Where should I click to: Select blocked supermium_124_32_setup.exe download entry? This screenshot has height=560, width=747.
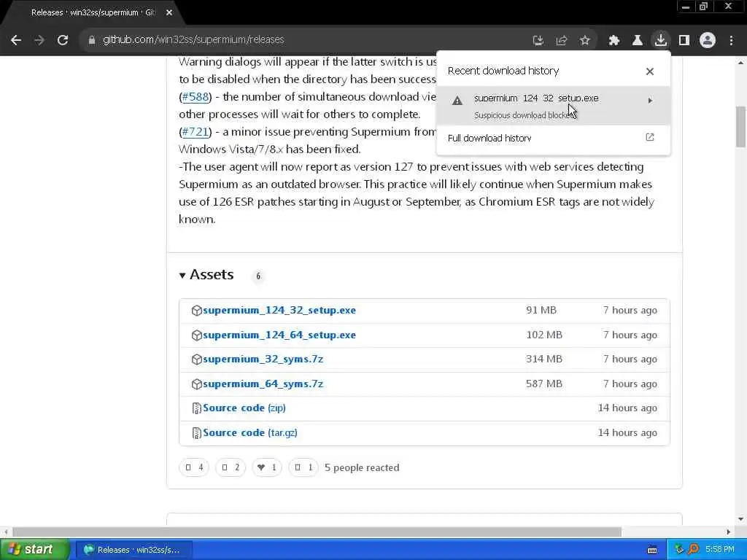(553, 106)
